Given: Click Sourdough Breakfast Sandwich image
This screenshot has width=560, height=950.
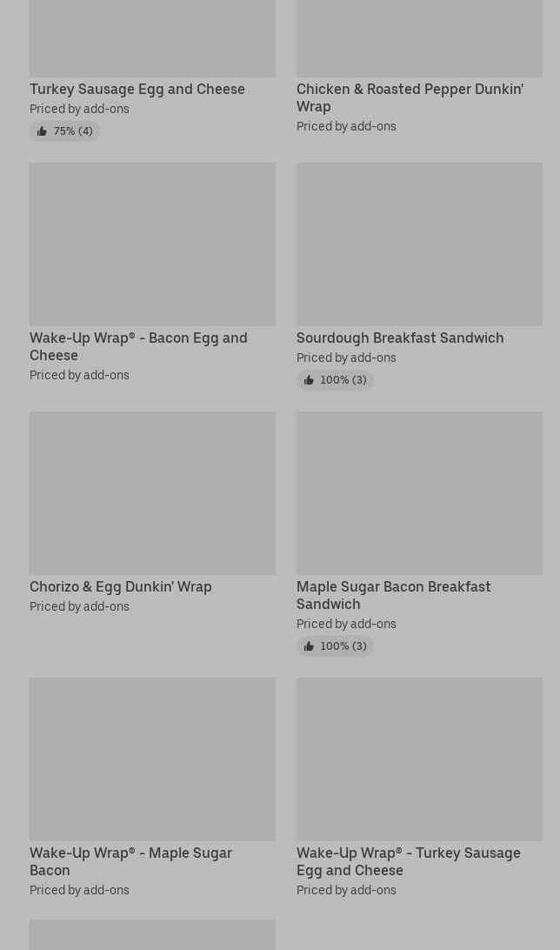Looking at the screenshot, I should click(419, 244).
